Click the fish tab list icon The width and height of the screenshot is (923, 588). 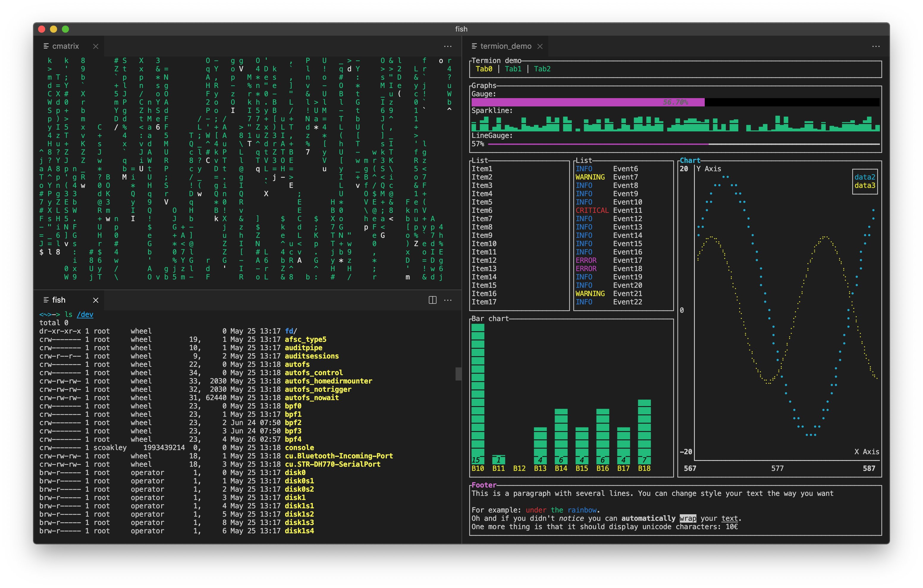tap(46, 300)
